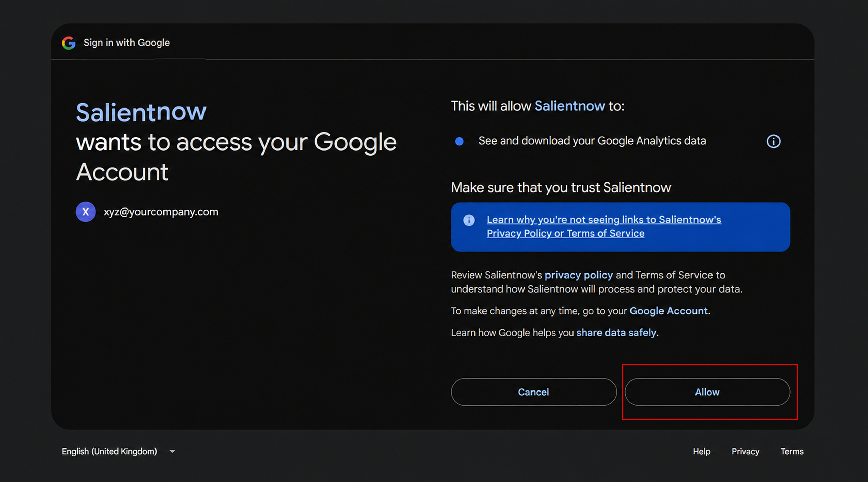Click the Google G logo
Screen dimensions: 868x482
point(68,43)
